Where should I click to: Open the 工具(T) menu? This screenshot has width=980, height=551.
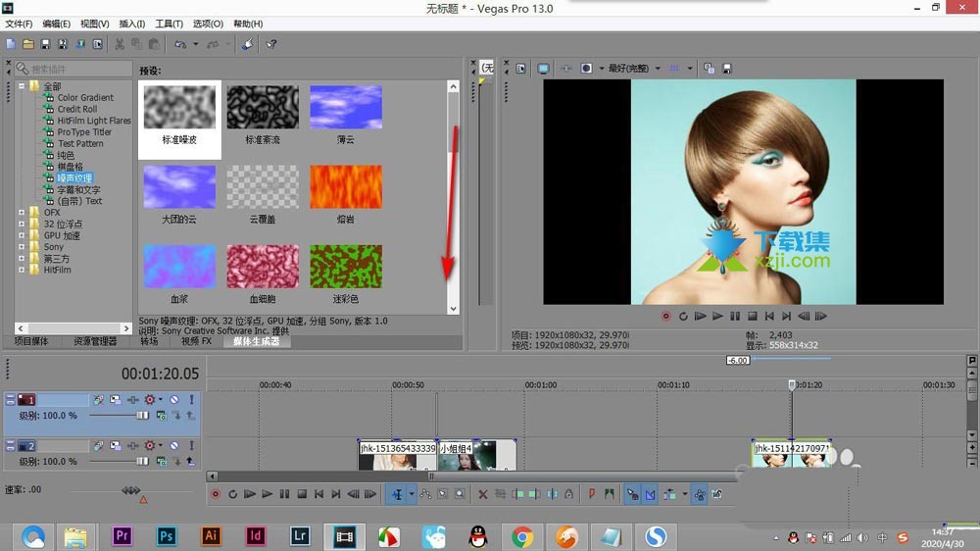coord(169,24)
